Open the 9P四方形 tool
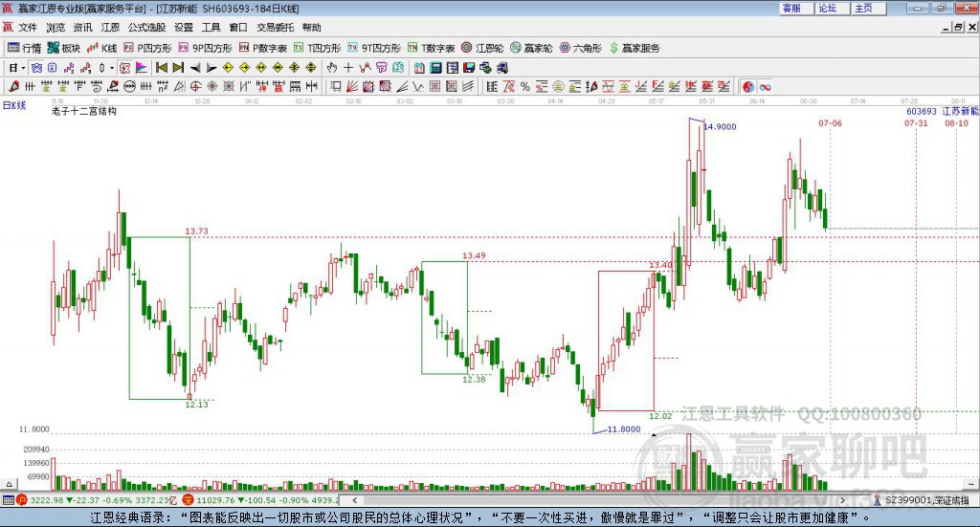980x527 pixels. pyautogui.click(x=206, y=48)
